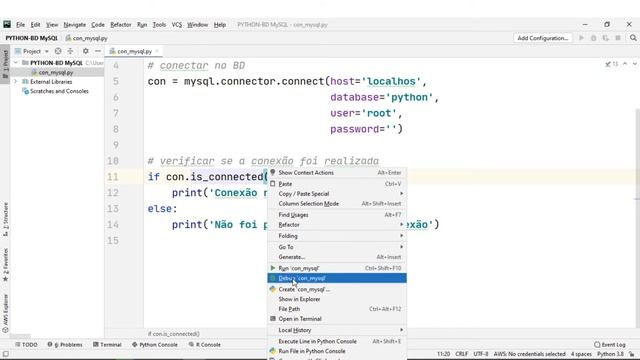The width and height of the screenshot is (640, 360).
Task: Choose Create 'con_mysql'...
Action: pyautogui.click(x=337, y=289)
